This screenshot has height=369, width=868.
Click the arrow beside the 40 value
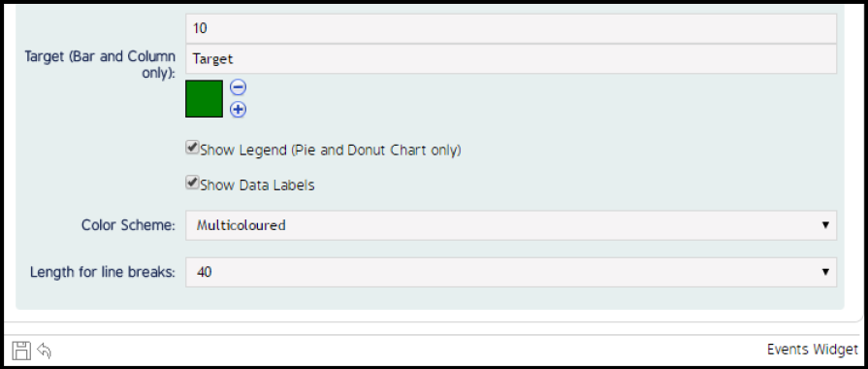[x=825, y=272]
